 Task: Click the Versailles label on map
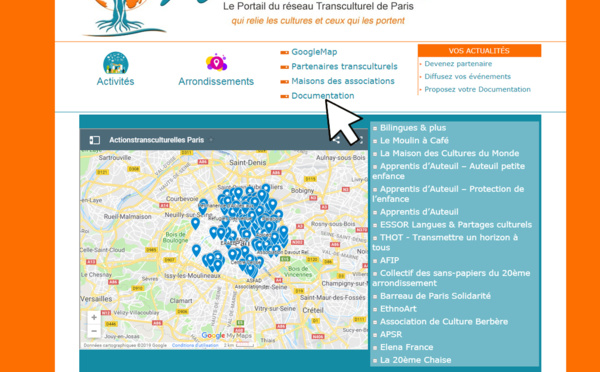(x=96, y=299)
